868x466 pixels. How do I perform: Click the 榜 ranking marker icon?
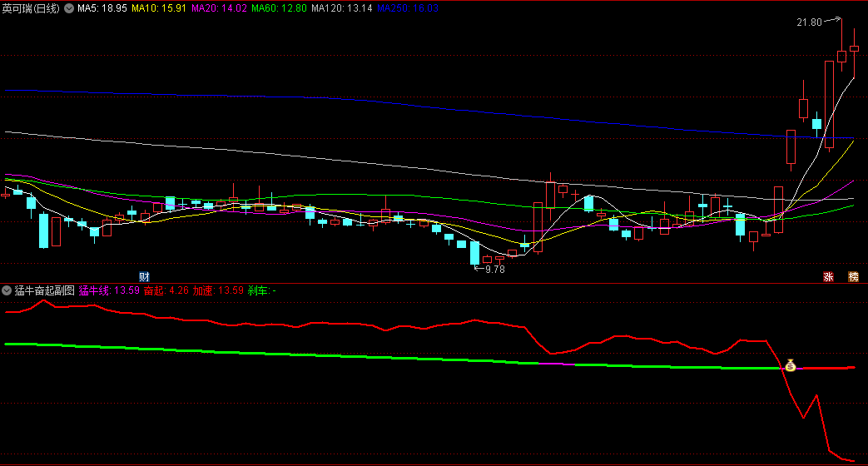854,277
